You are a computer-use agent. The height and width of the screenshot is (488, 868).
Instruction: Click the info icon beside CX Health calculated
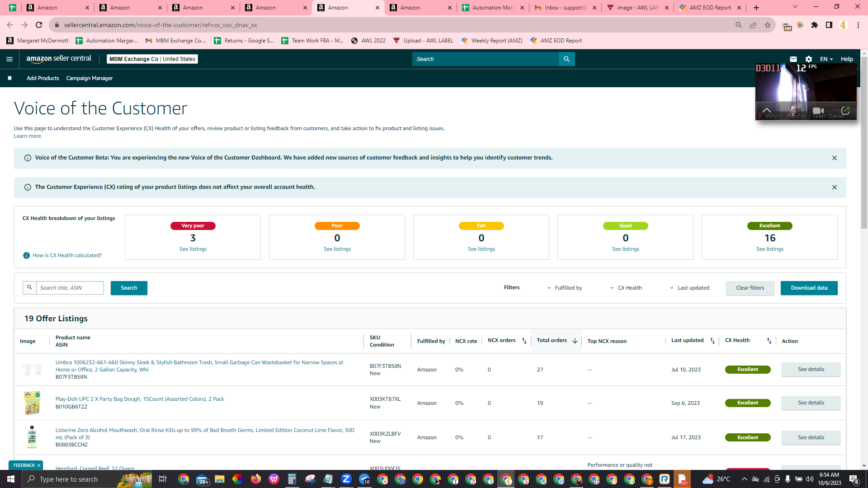[x=27, y=256]
